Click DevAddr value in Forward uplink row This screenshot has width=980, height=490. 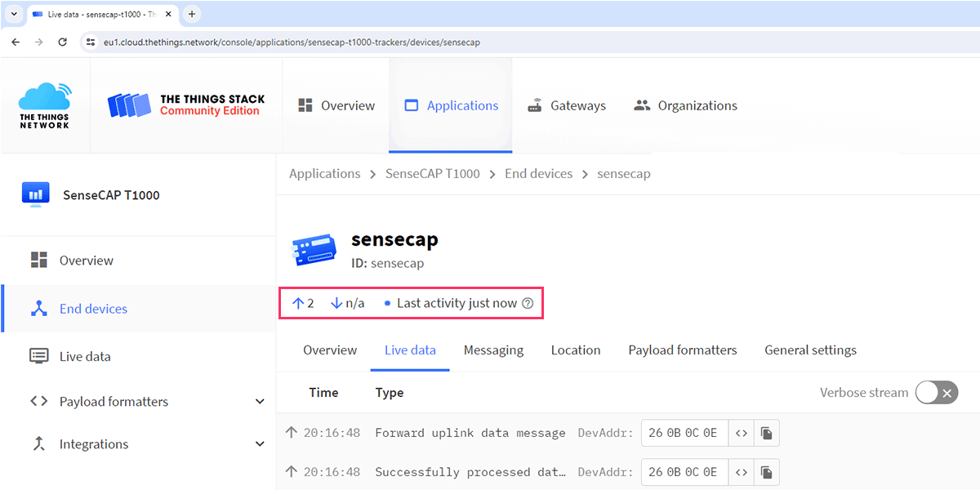[x=683, y=433]
